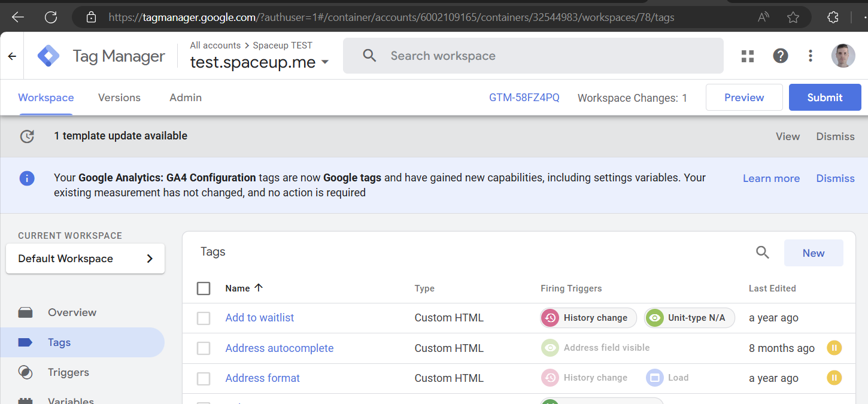Screen dimensions: 868x404
Task: Dismiss the Google tags notice
Action: 835,178
